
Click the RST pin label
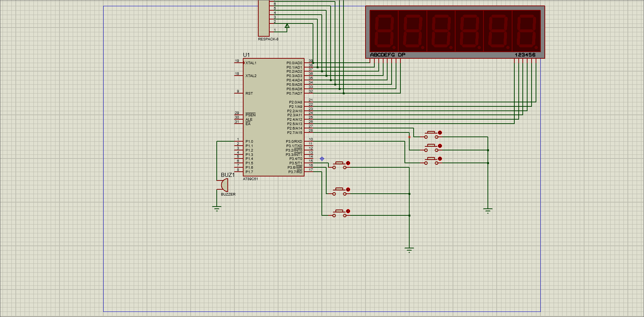pyautogui.click(x=249, y=94)
